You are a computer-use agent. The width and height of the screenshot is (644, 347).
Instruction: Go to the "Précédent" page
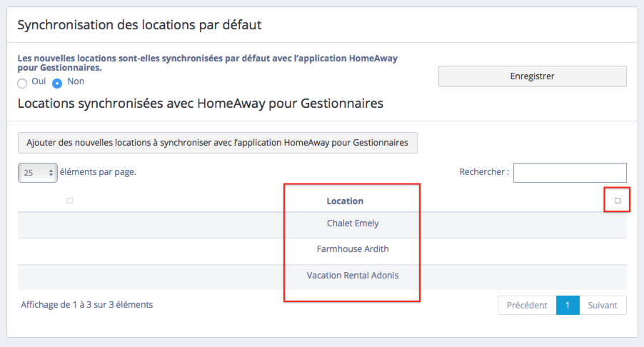(x=526, y=306)
